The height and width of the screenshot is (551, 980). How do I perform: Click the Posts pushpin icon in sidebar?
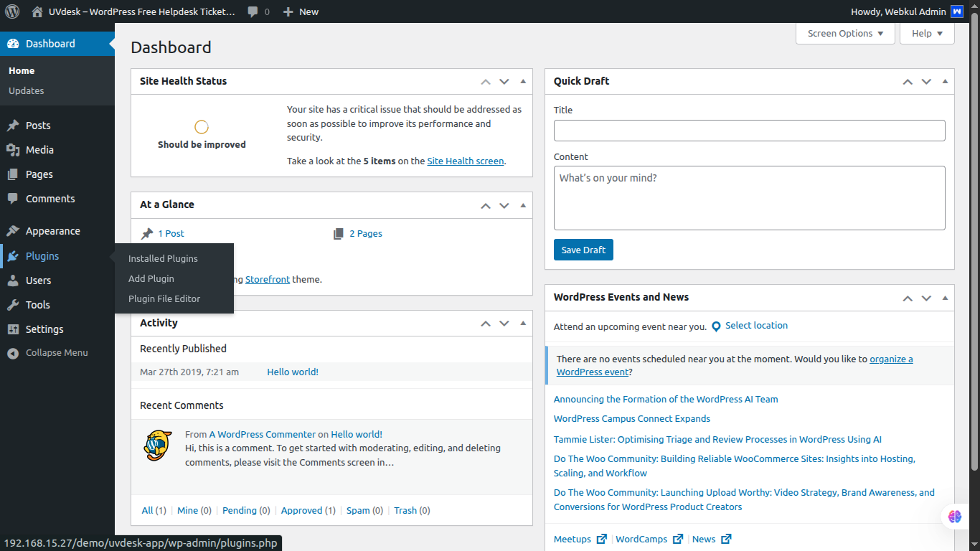click(13, 126)
